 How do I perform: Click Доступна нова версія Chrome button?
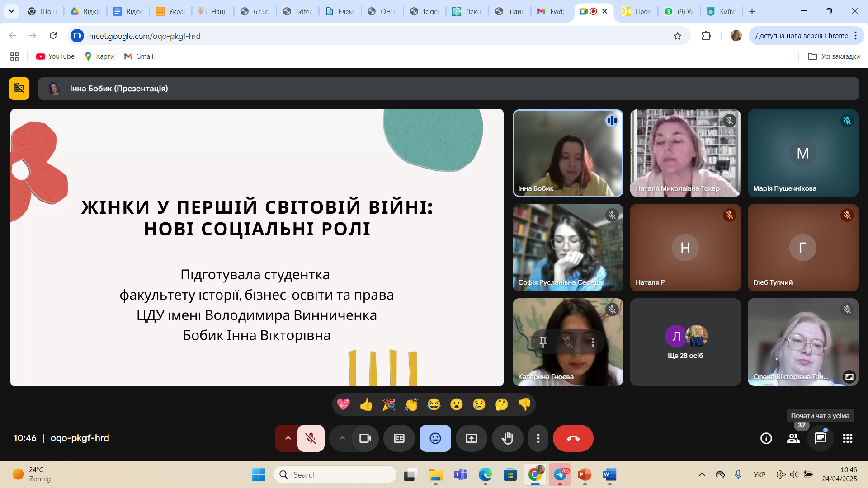tap(801, 36)
